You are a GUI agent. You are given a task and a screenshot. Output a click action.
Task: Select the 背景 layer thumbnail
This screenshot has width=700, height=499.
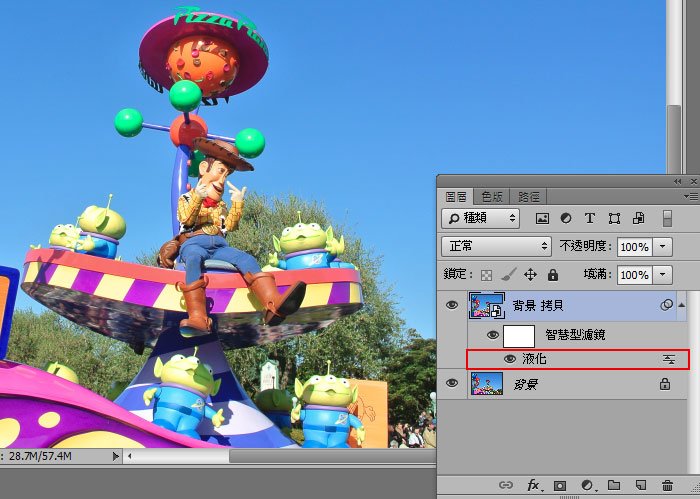click(x=487, y=384)
